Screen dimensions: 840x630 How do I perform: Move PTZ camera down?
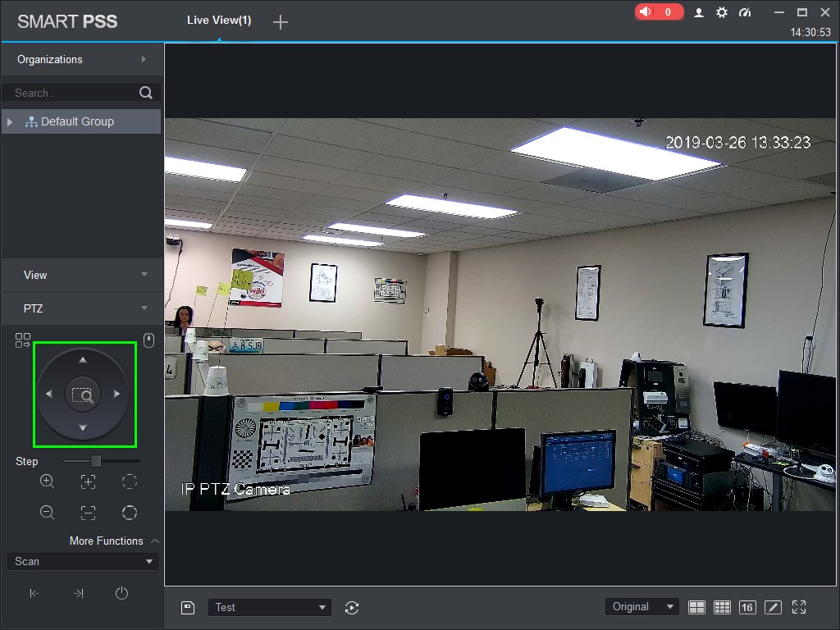83,427
